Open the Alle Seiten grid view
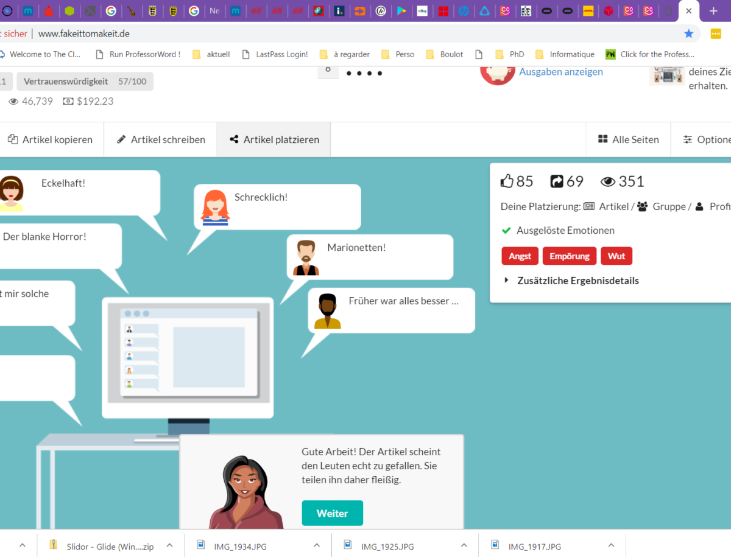Viewport: 731px width, 560px height. pyautogui.click(x=628, y=139)
